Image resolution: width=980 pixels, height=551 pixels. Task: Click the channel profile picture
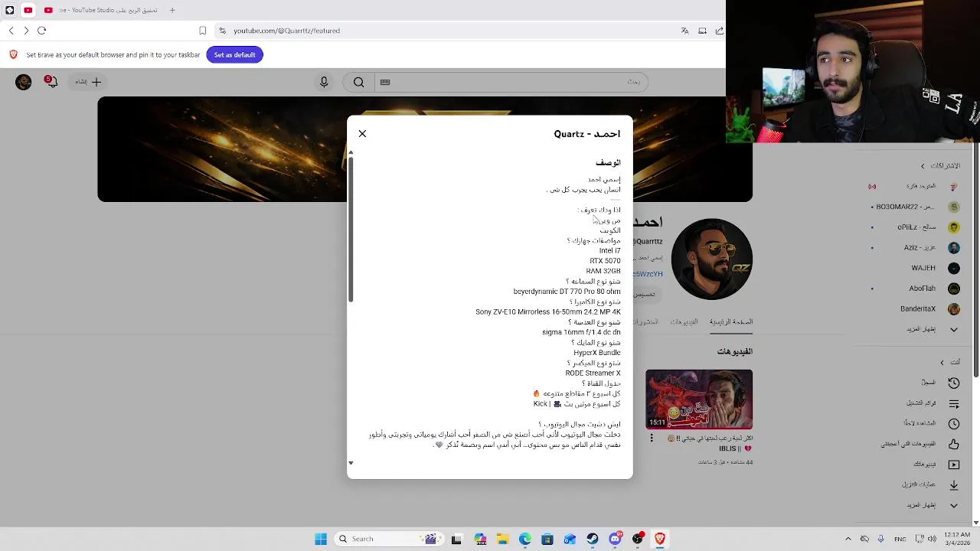tap(712, 259)
